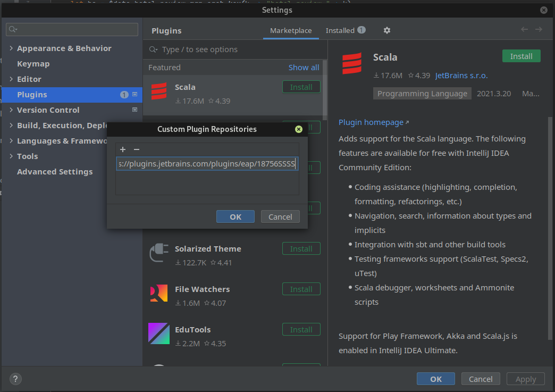Expand Languages & Frameworks section
The image size is (555, 392).
11,140
